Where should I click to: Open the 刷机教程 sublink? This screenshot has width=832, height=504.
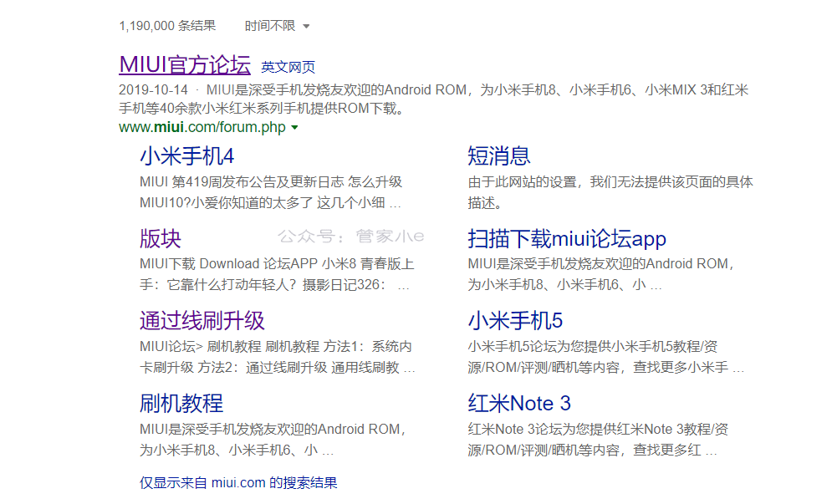[181, 403]
